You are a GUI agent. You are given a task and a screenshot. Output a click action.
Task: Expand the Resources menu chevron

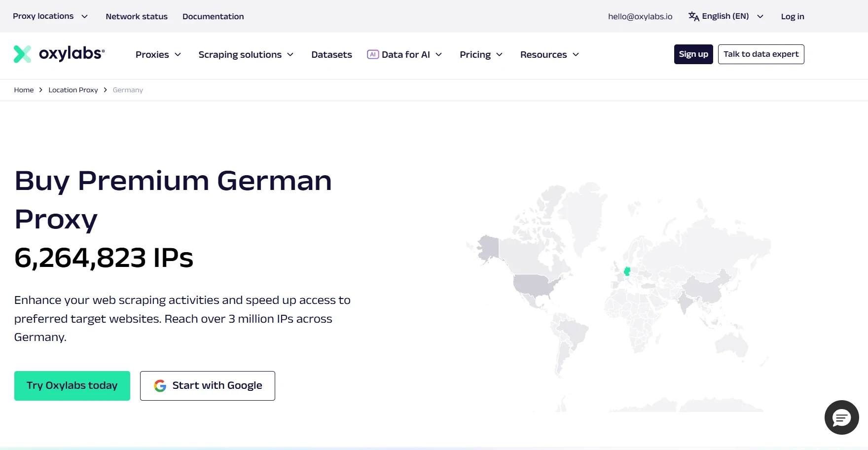tap(576, 54)
